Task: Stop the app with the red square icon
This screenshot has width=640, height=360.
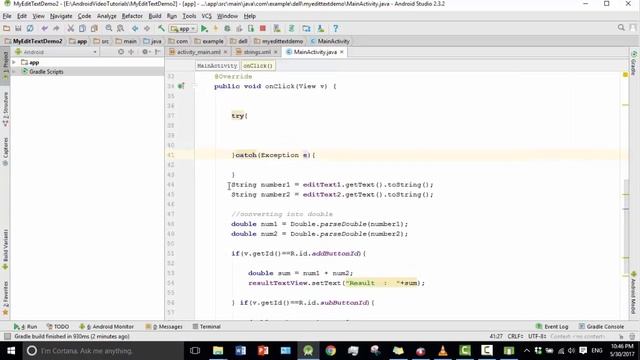Action: (x=263, y=28)
